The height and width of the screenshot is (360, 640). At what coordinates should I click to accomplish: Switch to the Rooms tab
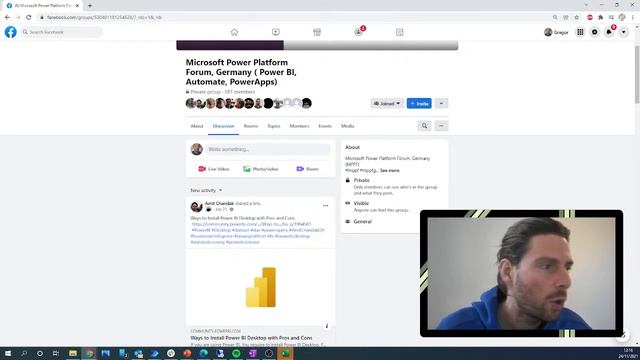coord(251,126)
